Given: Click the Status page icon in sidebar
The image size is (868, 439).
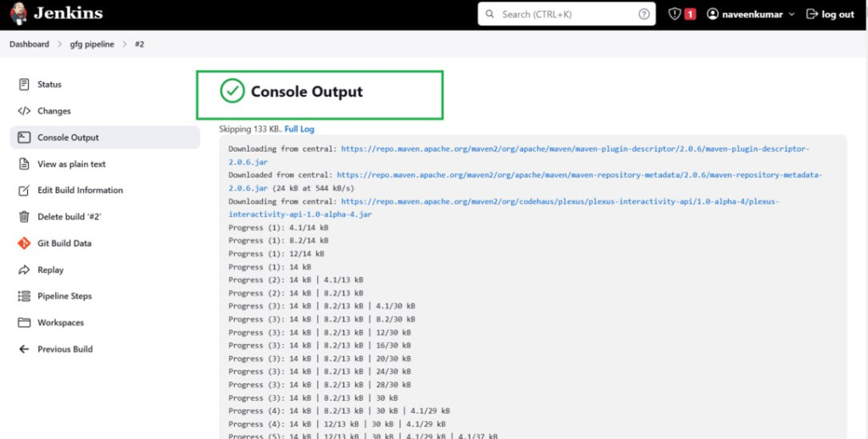Looking at the screenshot, I should click(24, 85).
